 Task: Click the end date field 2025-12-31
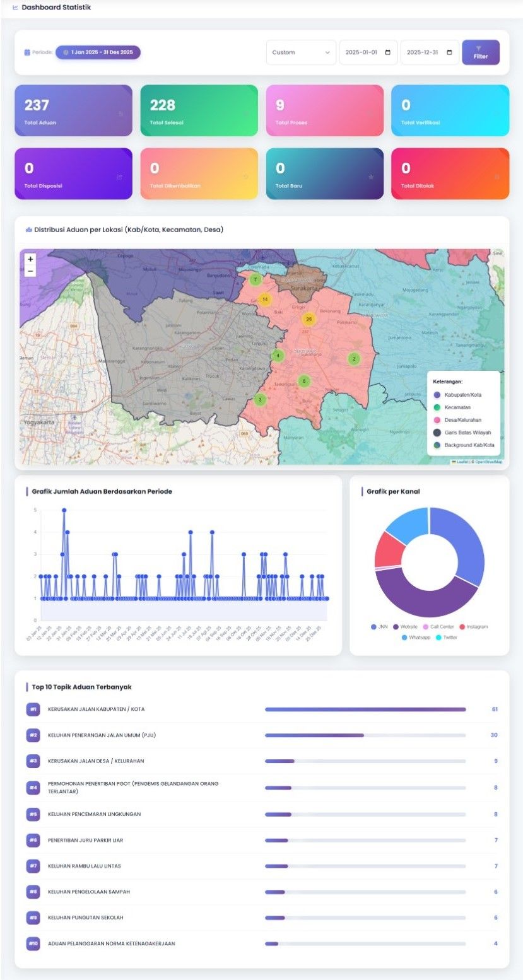[423, 52]
